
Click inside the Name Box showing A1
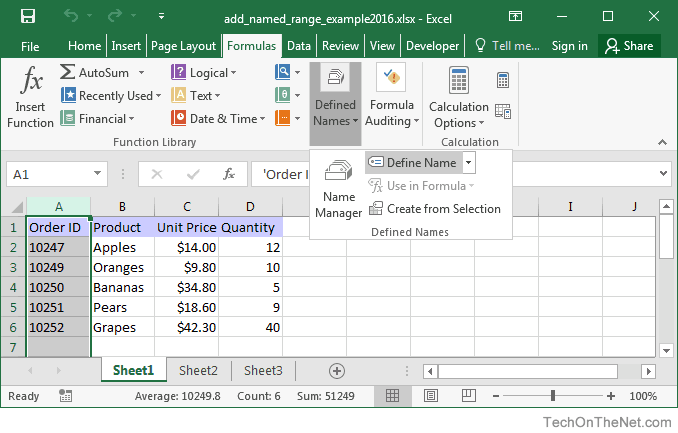point(48,174)
